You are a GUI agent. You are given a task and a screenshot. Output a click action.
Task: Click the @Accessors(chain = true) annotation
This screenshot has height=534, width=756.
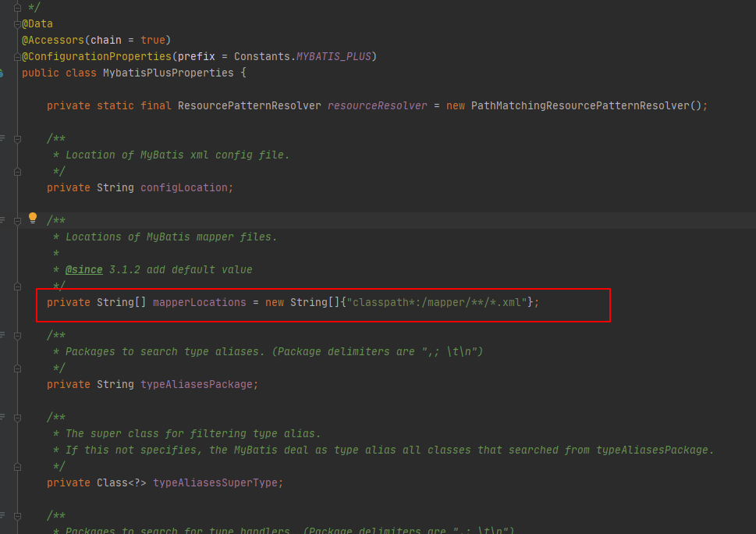click(x=94, y=40)
